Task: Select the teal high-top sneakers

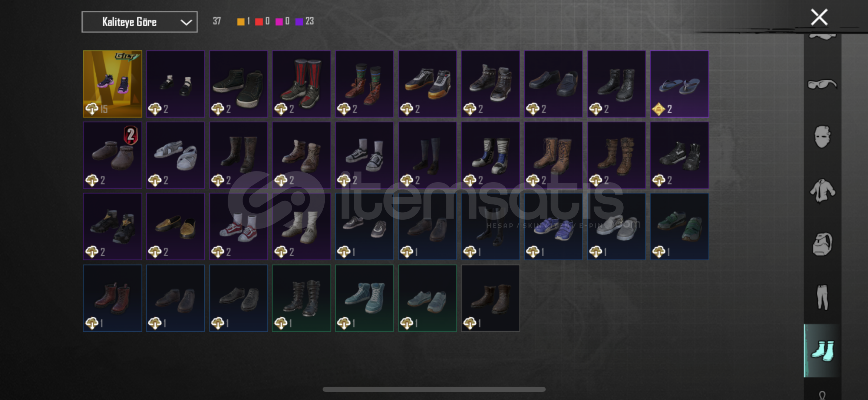Action: (364, 298)
